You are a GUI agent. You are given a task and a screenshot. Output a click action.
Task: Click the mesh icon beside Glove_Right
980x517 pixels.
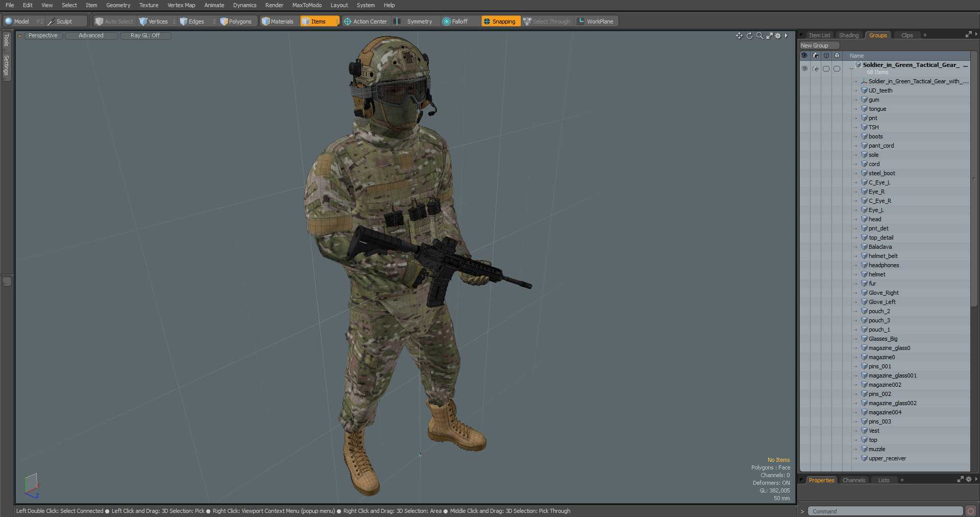[864, 293]
